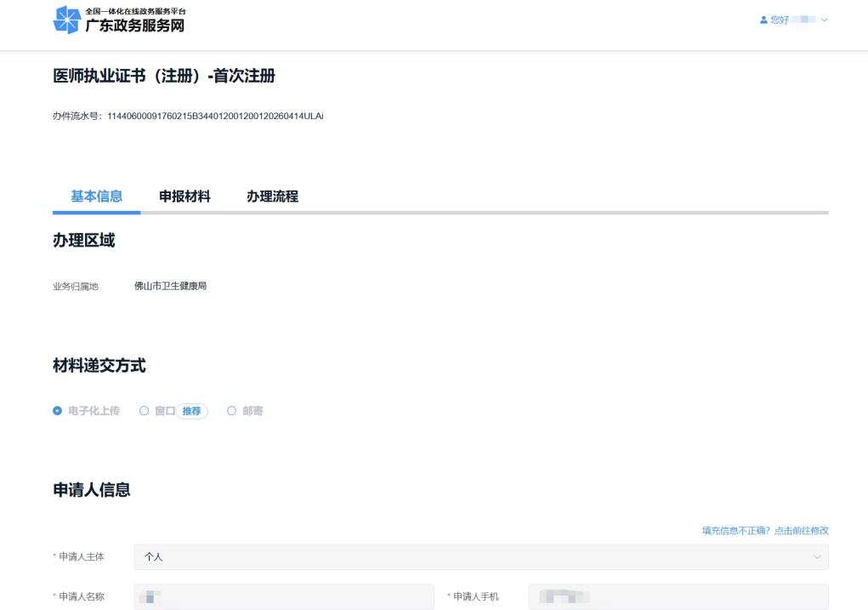
Task: Click the 您好 greeting text
Action: coord(780,20)
